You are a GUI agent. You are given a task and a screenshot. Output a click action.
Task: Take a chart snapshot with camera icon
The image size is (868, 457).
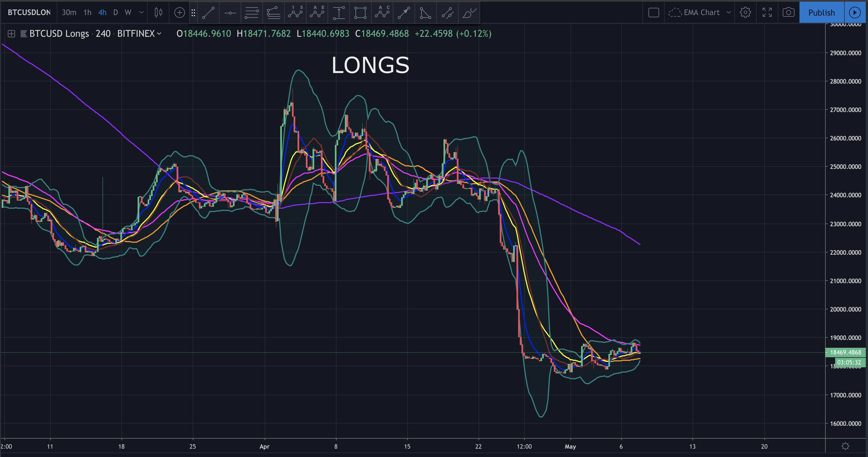point(789,13)
